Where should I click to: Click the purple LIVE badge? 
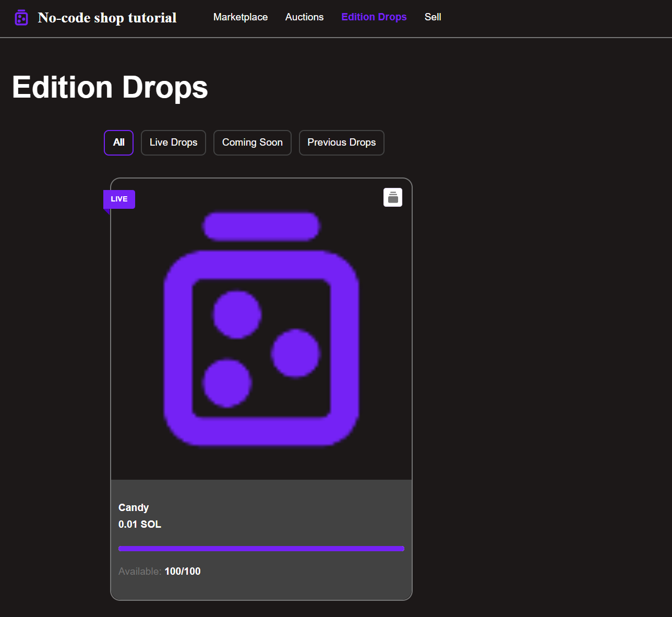tap(119, 199)
